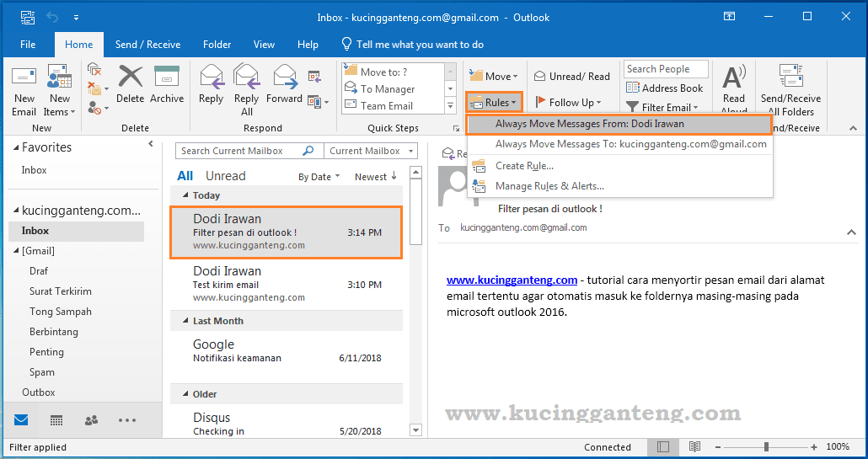Show only Unread messages

click(225, 176)
